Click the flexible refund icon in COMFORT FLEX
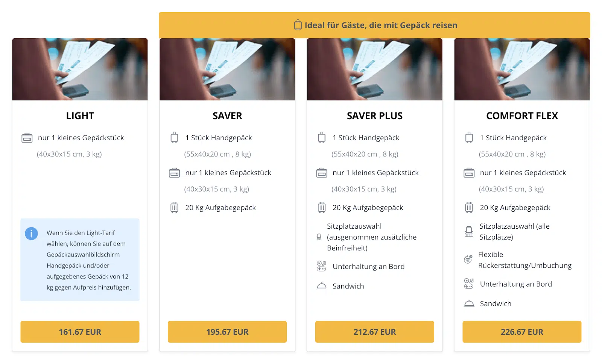Image resolution: width=602 pixels, height=364 pixels. 468,259
